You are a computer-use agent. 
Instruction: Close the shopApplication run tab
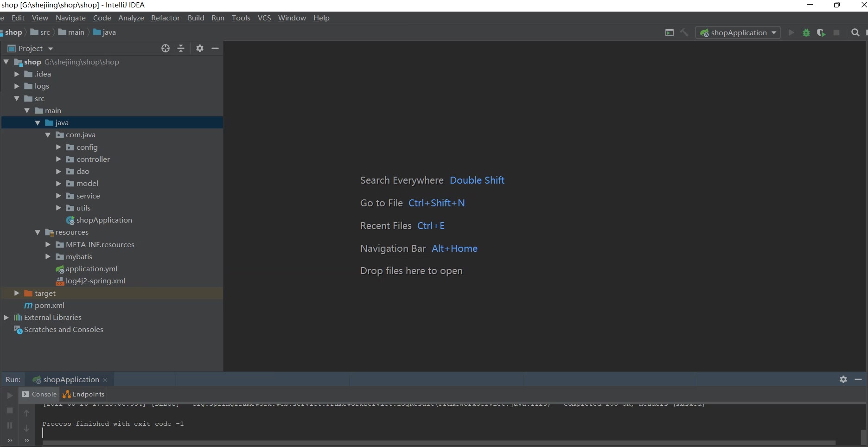coord(105,380)
